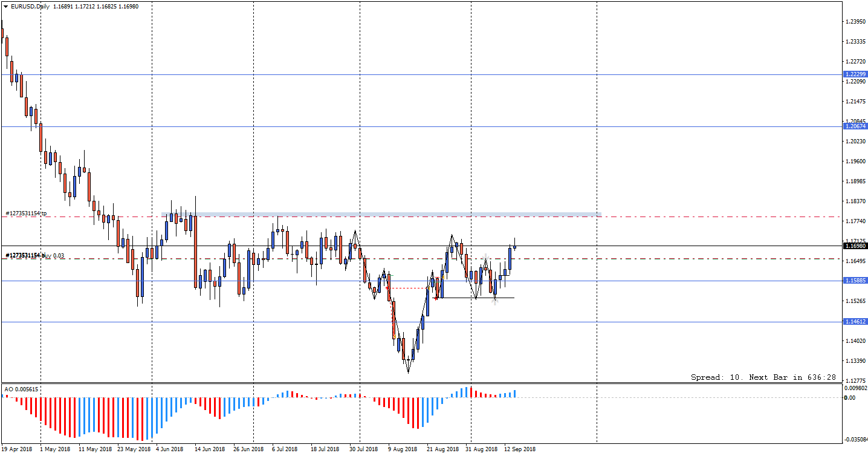Screen dimensions: 868x456
Task: Click the 4 Jun 2018 date label
Action: pos(169,449)
